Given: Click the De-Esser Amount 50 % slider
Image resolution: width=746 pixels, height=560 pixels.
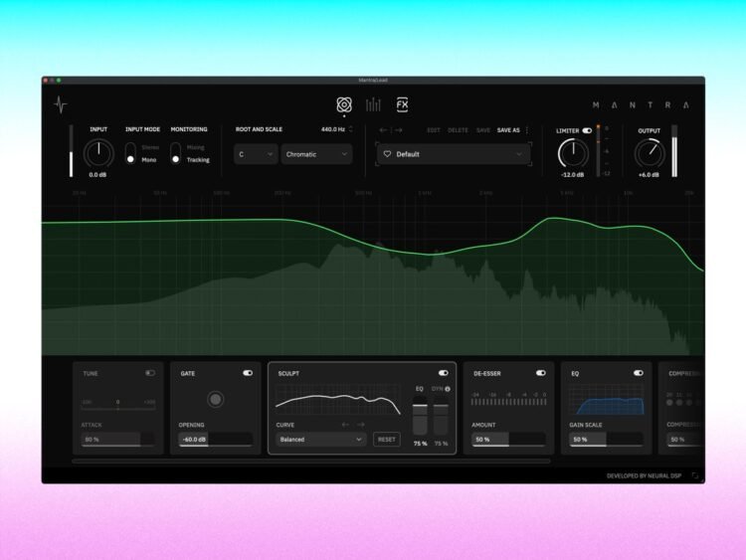Looking at the screenshot, I should click(x=508, y=440).
